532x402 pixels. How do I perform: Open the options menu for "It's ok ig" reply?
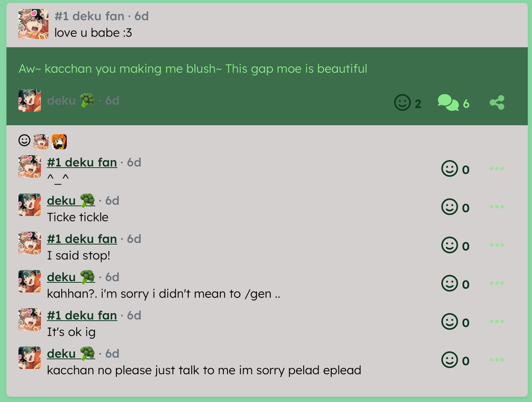pos(497,322)
